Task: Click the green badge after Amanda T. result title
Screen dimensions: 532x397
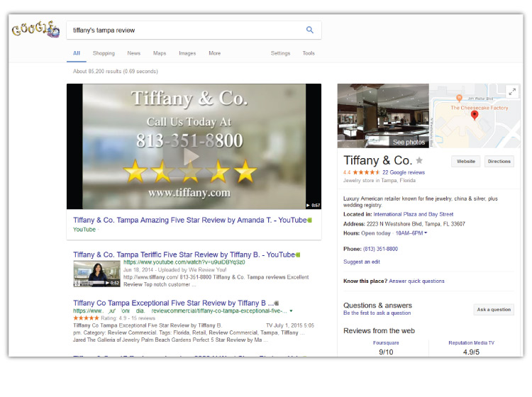Action: pos(309,220)
